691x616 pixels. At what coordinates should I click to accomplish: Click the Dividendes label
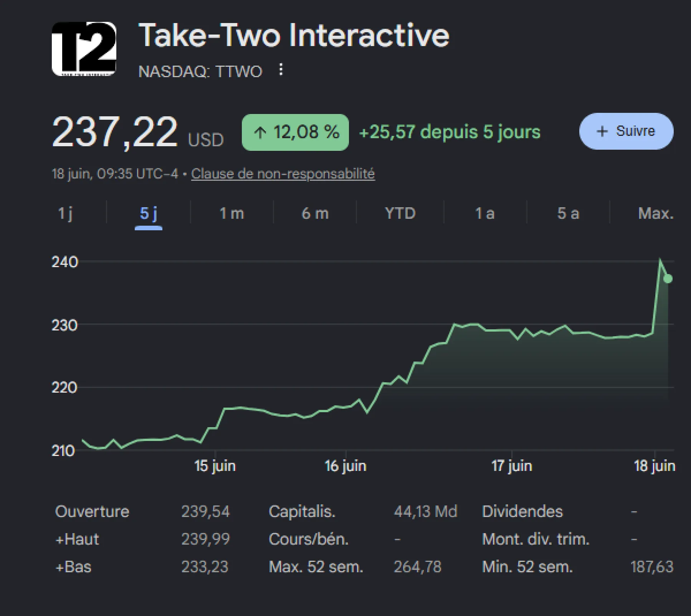[x=522, y=512]
